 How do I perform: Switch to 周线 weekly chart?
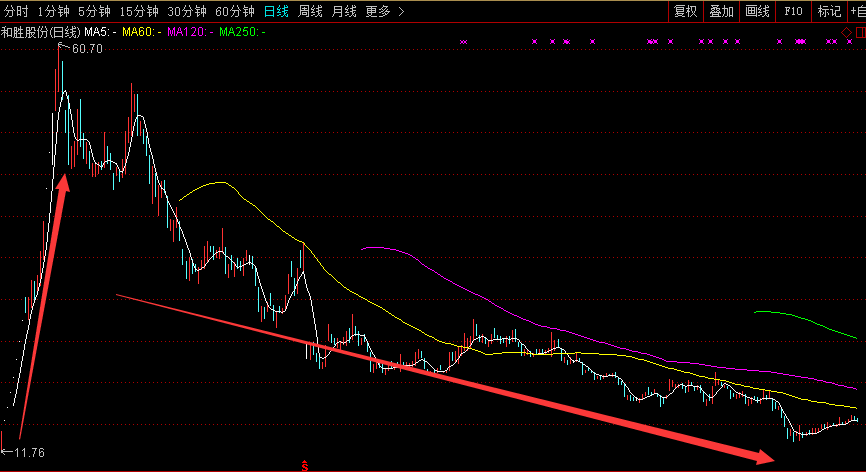pyautogui.click(x=310, y=11)
